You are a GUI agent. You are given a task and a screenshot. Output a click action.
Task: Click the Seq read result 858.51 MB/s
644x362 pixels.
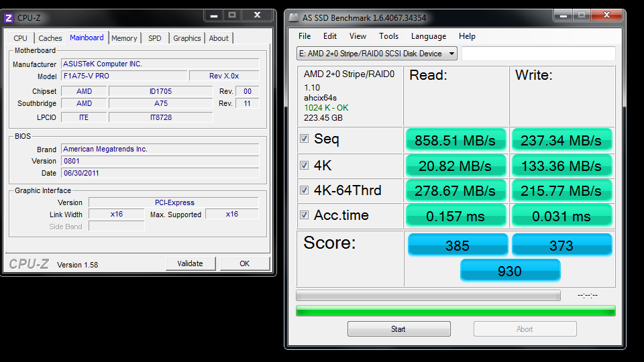455,140
